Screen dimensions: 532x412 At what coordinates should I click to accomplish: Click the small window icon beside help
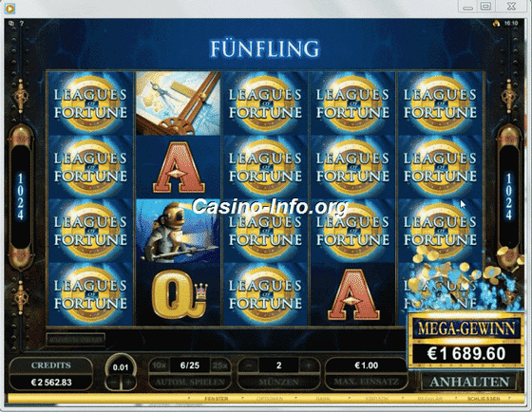(11, 24)
